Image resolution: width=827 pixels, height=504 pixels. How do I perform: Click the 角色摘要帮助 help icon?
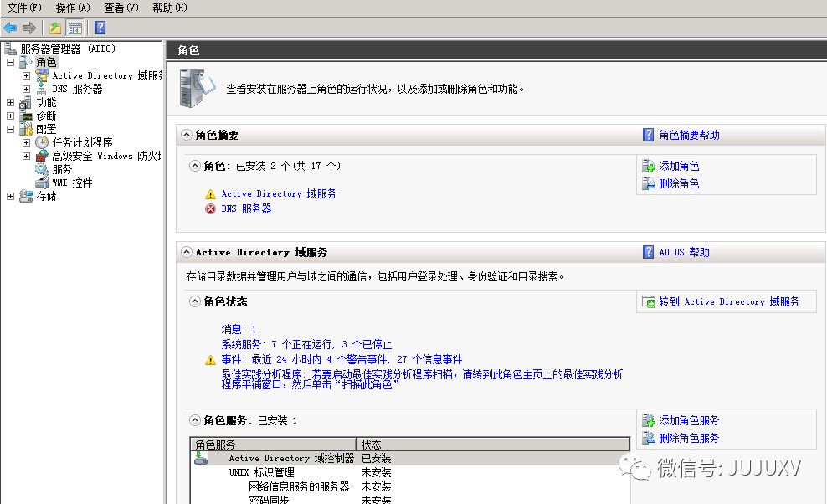point(648,135)
